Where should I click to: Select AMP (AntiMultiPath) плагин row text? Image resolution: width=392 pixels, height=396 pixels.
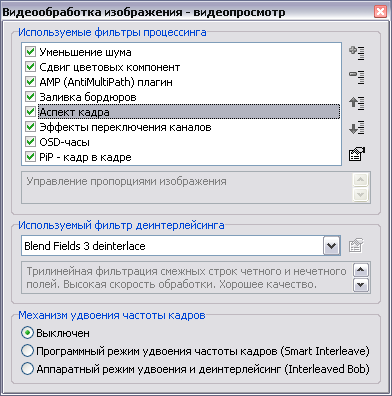[x=106, y=82]
